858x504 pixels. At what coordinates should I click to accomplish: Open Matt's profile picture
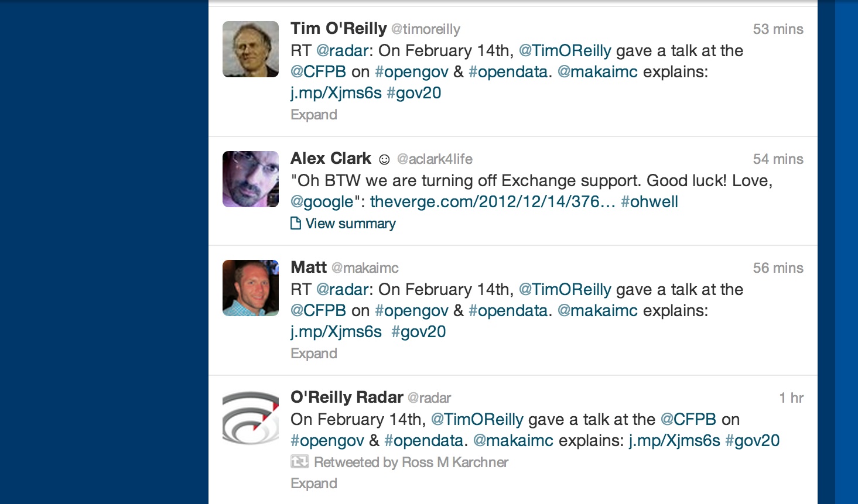coord(251,288)
